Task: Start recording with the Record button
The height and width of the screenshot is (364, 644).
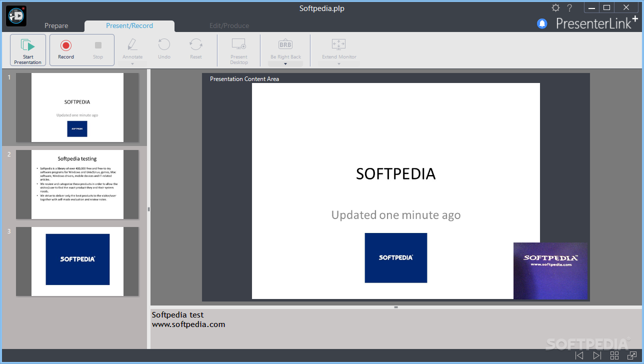Action: [66, 50]
